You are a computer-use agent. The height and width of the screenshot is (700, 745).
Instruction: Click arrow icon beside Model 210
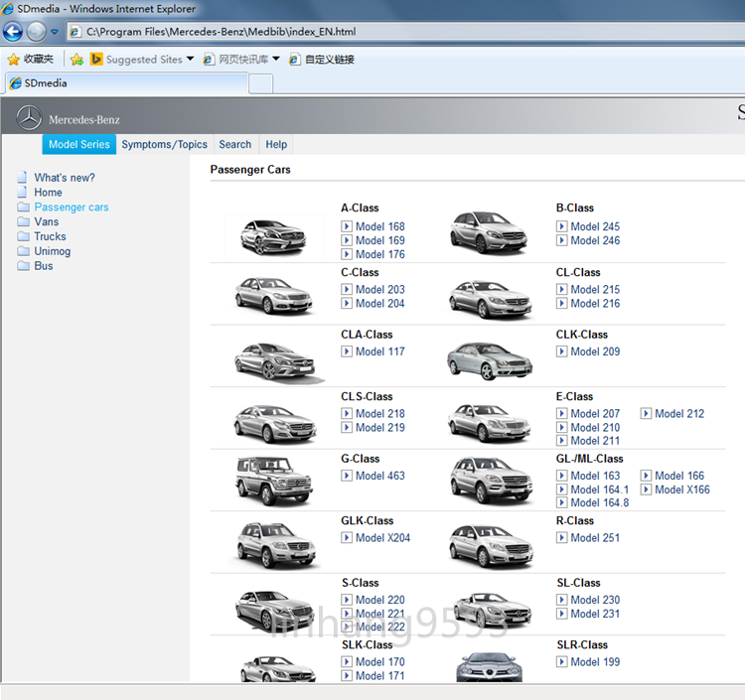561,427
